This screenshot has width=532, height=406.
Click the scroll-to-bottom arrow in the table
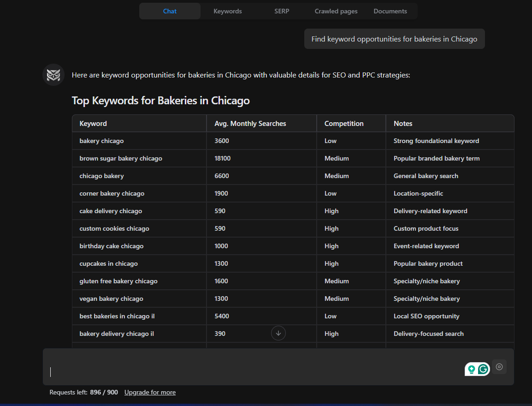coord(278,333)
